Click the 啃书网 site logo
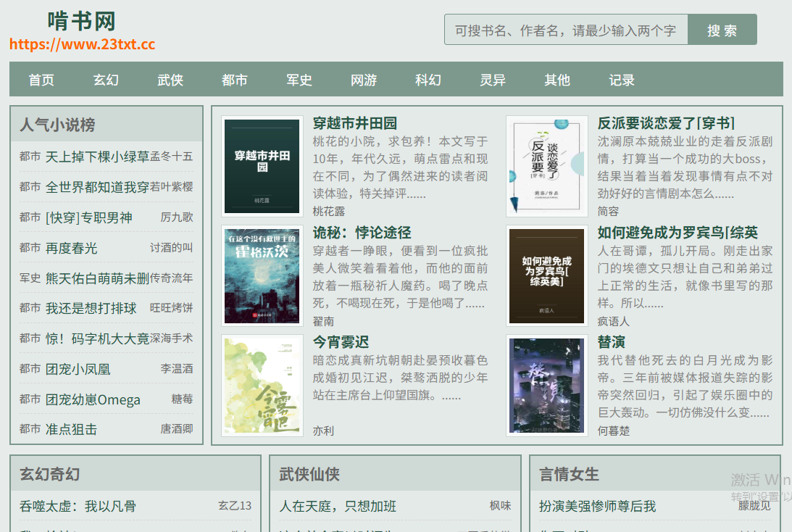Viewport: 792px width, 532px height. click(82, 22)
